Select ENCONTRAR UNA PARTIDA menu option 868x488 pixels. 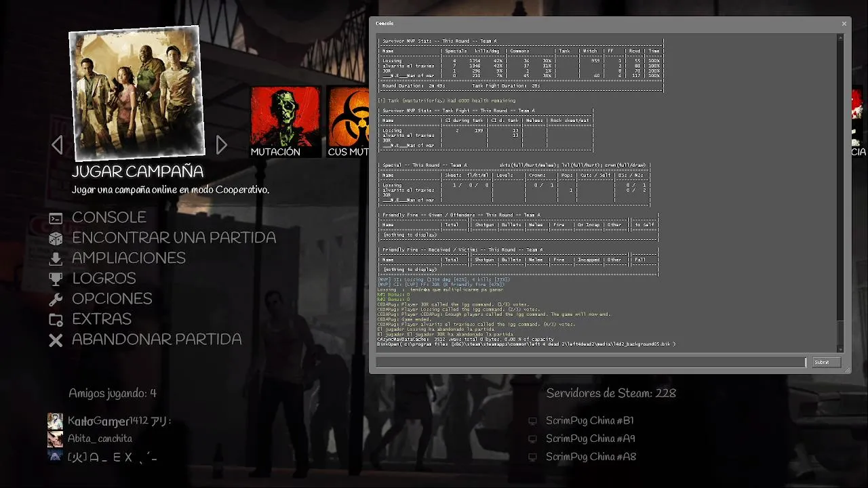[x=174, y=238]
